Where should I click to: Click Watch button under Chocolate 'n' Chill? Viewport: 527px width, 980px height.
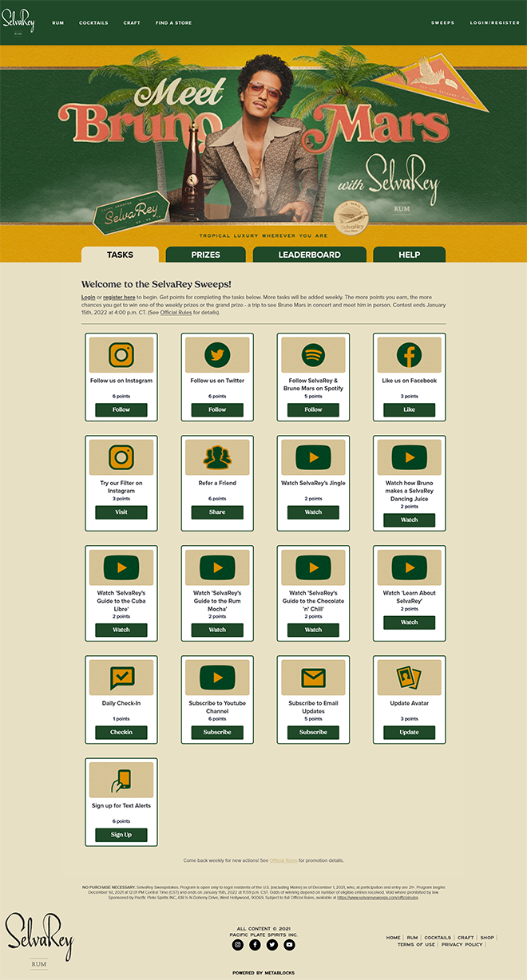(x=313, y=630)
